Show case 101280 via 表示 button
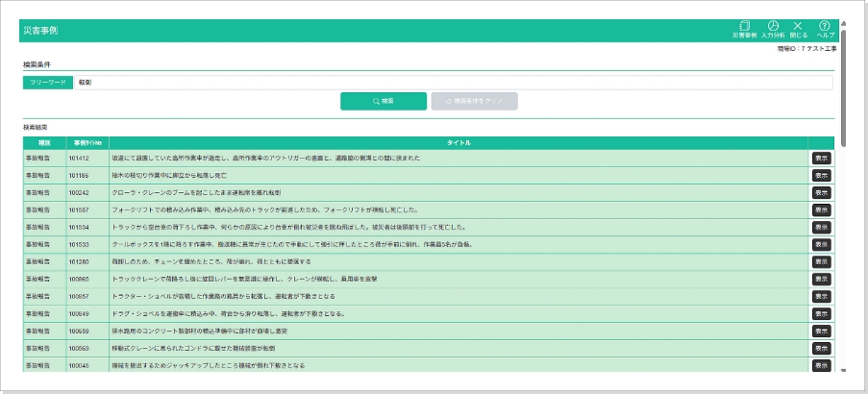Viewport: 868px width, 394px height. pyautogui.click(x=821, y=261)
